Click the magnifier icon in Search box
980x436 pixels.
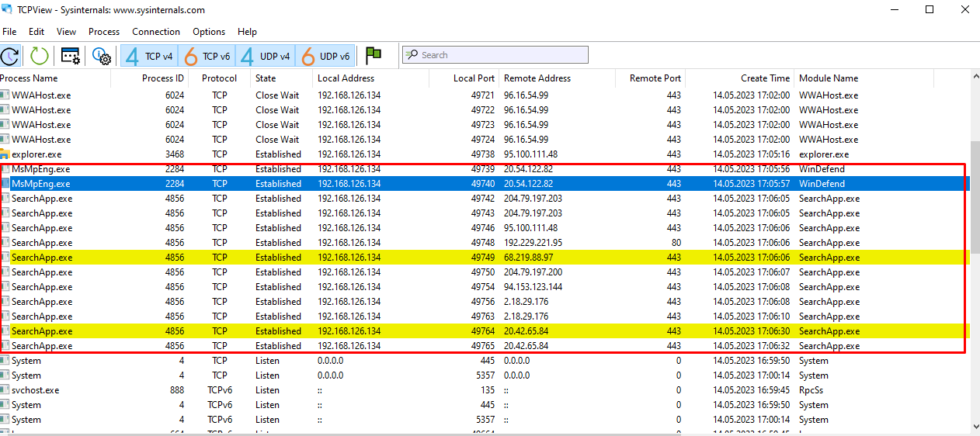412,55
